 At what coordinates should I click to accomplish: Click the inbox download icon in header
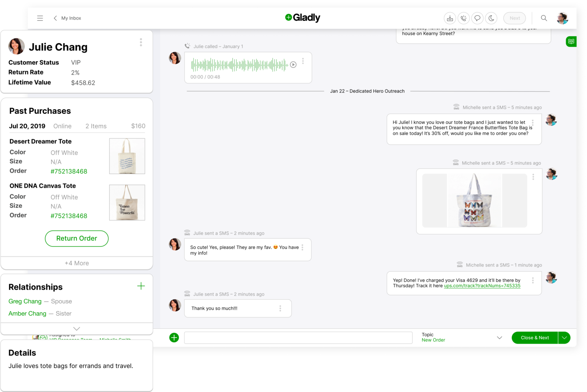pyautogui.click(x=450, y=18)
